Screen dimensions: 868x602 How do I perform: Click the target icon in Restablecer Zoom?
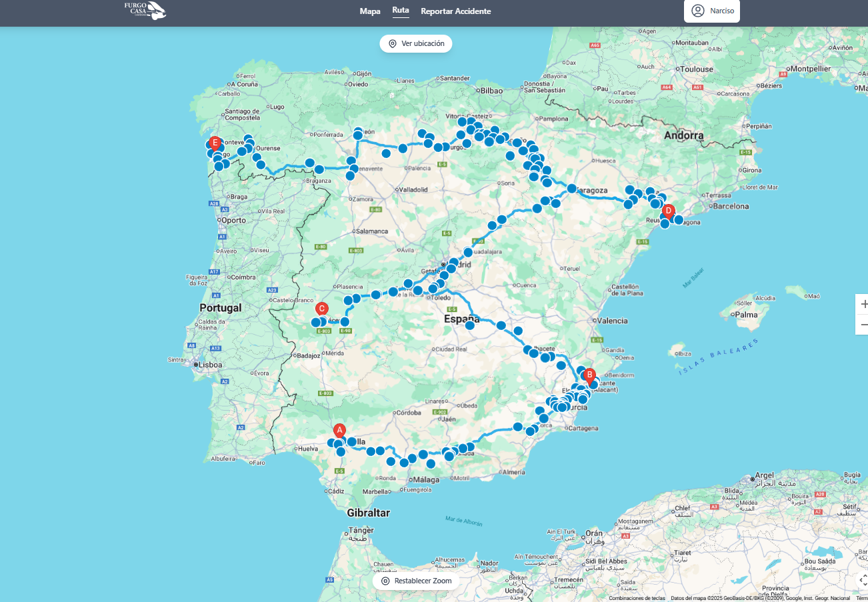click(x=385, y=581)
